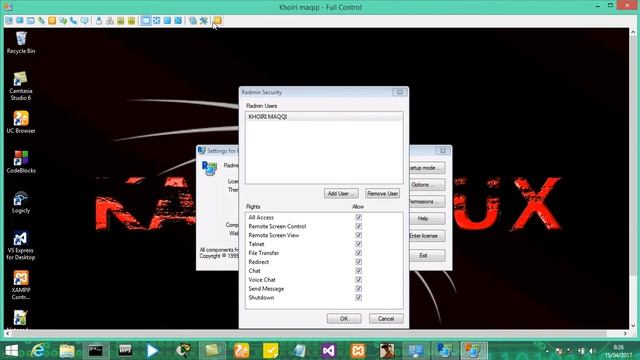The image size is (640, 360).
Task: Switch to fullscreen view with arrows icon
Action: point(156,20)
